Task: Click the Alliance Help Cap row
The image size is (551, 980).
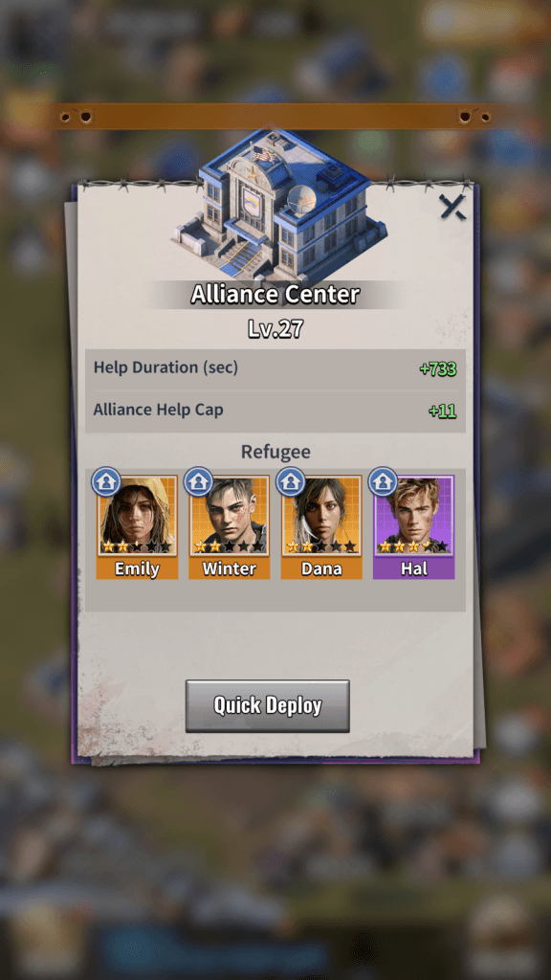Action: point(275,411)
